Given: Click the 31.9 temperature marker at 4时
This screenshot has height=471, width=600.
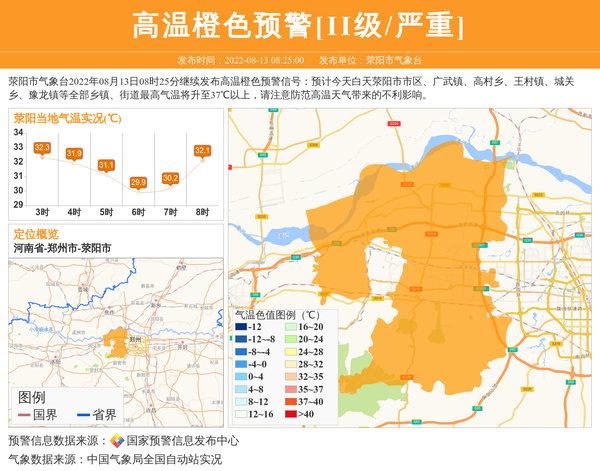Looking at the screenshot, I should pos(74,154).
